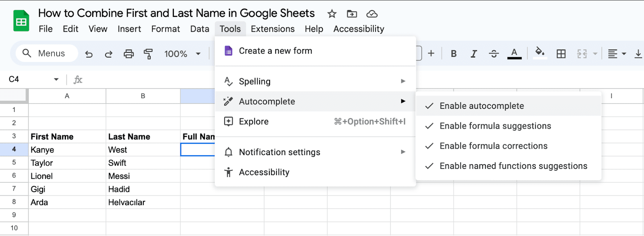Click the redo arrow icon
Viewport: 644px width, 236px height.
[109, 54]
